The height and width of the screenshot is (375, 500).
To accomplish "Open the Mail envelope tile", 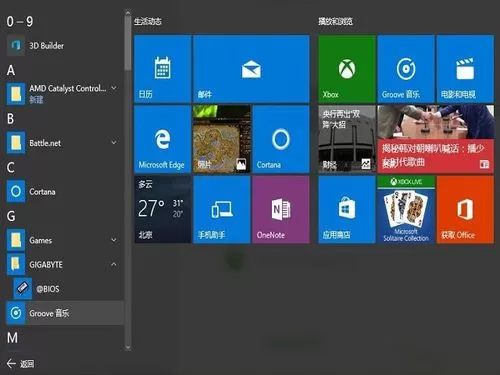I will click(251, 69).
